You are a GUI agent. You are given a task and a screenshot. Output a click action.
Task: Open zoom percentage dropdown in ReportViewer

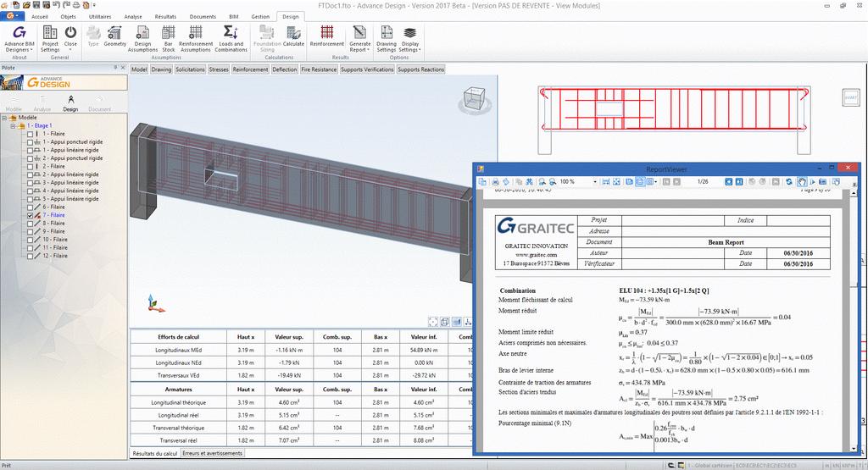coord(595,181)
